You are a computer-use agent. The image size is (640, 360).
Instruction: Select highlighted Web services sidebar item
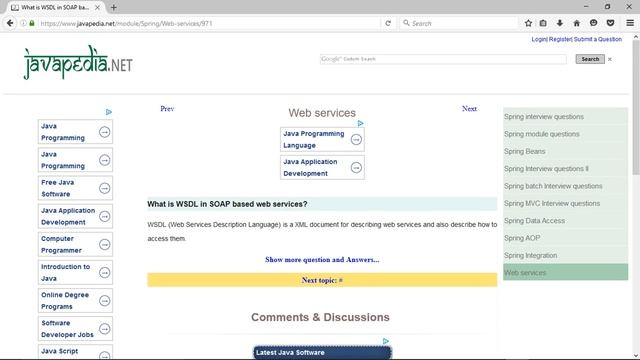tap(565, 272)
